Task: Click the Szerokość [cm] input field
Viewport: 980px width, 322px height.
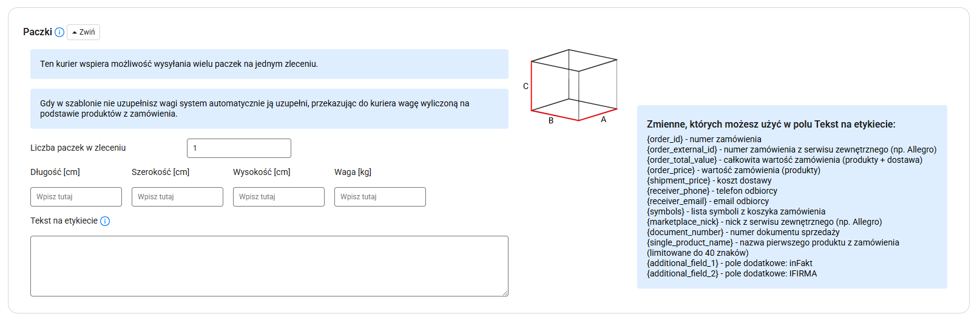Action: (177, 197)
